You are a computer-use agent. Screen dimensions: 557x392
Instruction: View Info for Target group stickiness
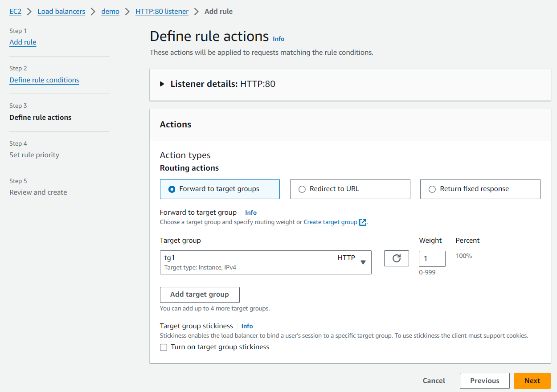(247, 326)
